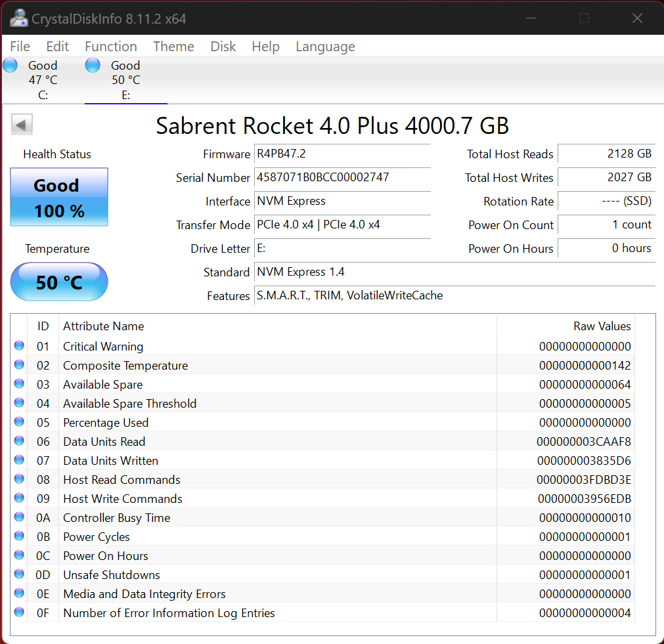Click the previous disk arrow button
This screenshot has width=664, height=644.
pyautogui.click(x=22, y=125)
